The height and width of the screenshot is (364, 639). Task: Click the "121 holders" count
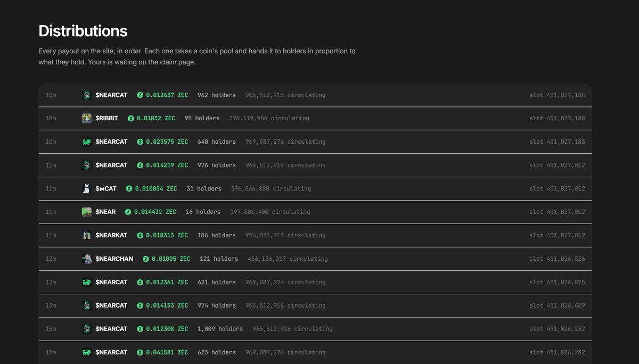[219, 259]
